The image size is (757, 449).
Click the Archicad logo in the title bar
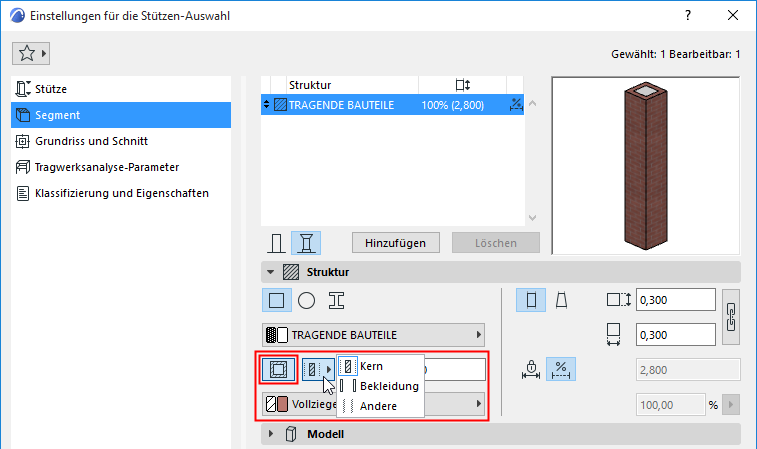[x=17, y=15]
